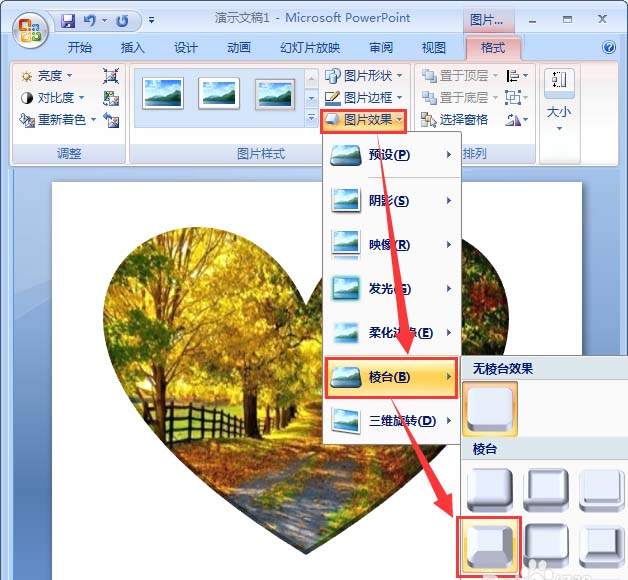Viewport: 628px width, 580px height.
Task: Open the 柔化边缘(E) soft edges submenu
Action: pos(392,332)
